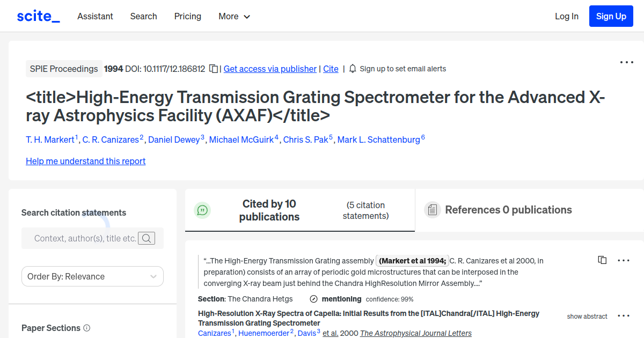
Task: Click the Sign Up button
Action: (611, 16)
